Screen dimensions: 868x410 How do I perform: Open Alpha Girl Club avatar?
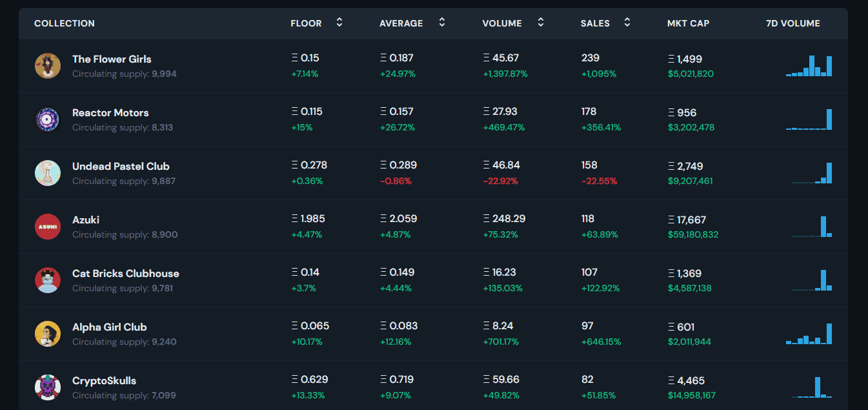(48, 334)
